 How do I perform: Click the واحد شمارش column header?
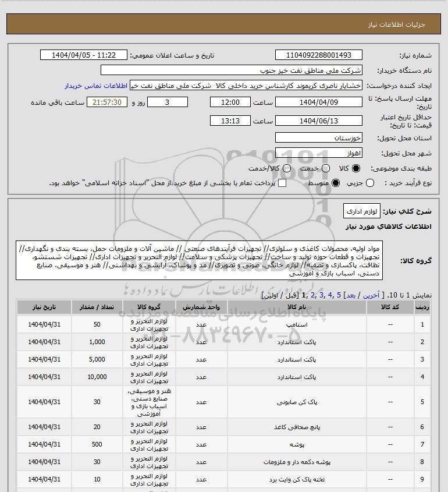[x=201, y=307]
